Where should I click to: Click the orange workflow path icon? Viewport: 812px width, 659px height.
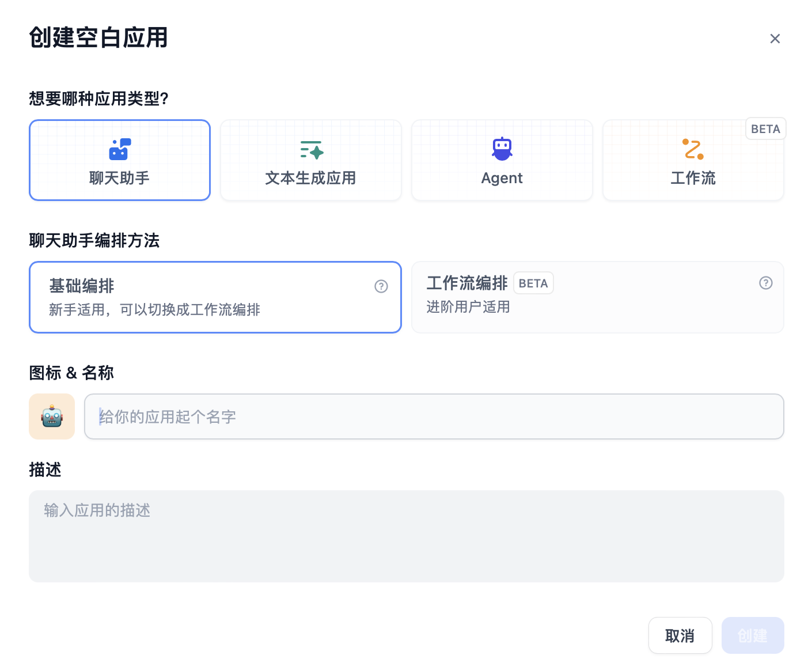(693, 149)
